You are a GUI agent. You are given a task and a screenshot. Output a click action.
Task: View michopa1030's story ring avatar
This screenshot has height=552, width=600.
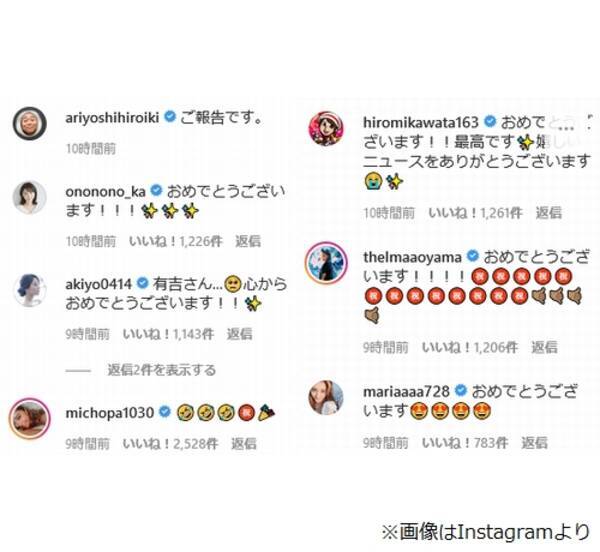coord(29,418)
